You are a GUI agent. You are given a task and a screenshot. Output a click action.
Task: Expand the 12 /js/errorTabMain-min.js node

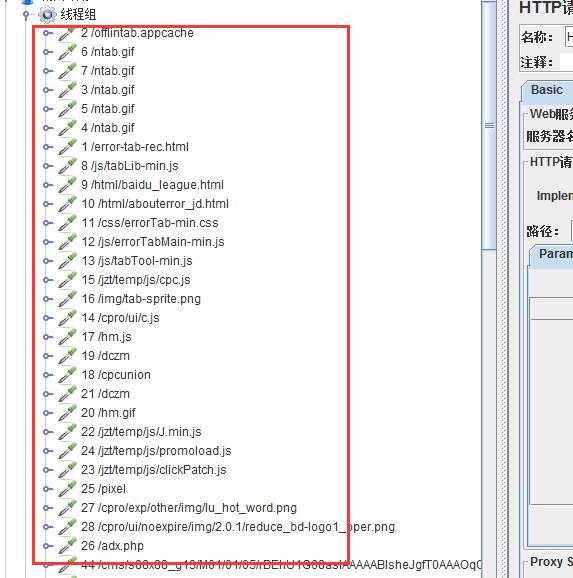[48, 242]
